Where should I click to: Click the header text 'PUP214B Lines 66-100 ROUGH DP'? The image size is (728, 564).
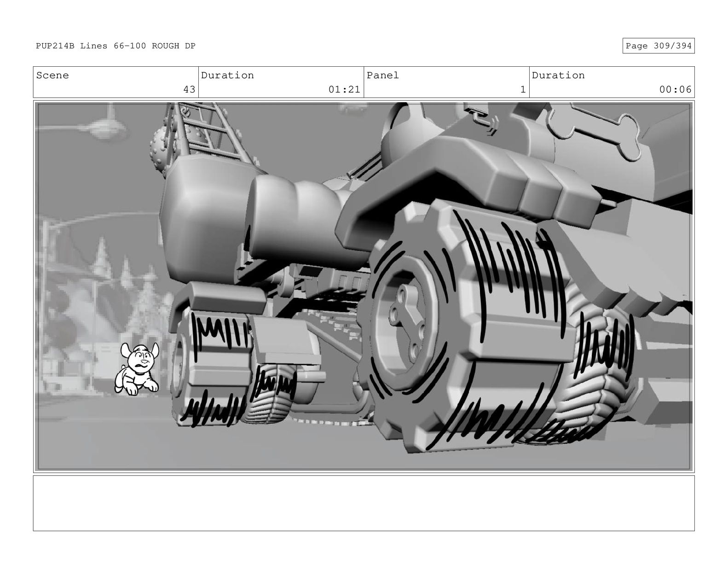click(116, 46)
